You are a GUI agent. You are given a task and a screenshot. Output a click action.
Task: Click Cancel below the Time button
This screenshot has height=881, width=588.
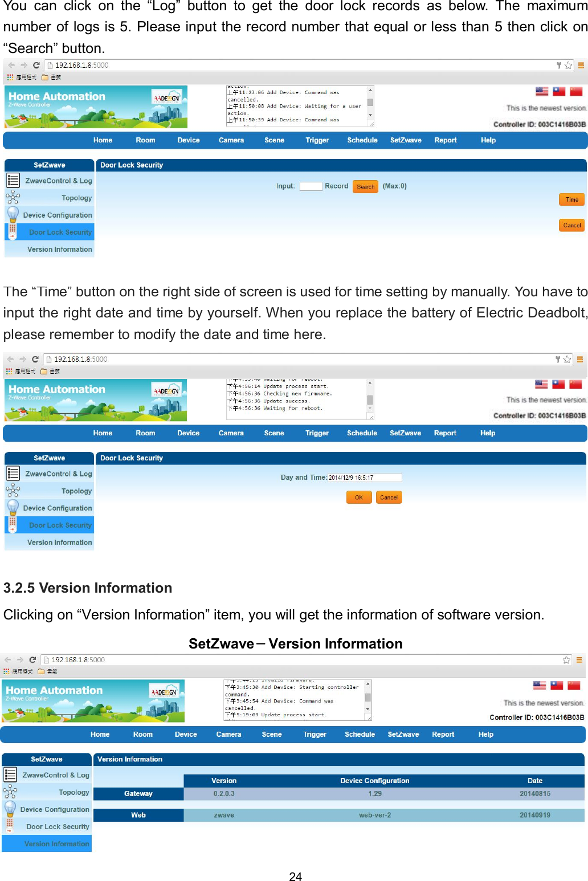coord(572,225)
